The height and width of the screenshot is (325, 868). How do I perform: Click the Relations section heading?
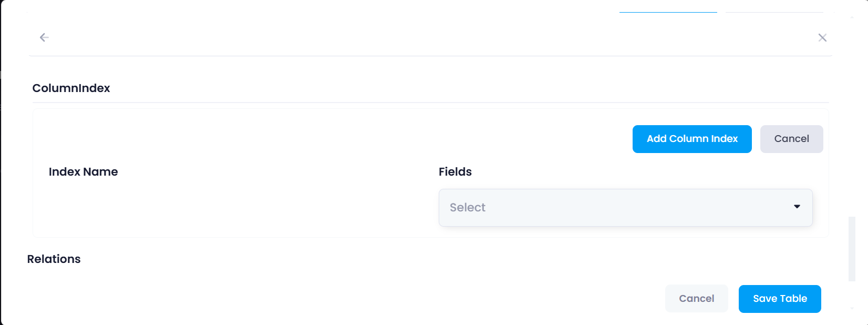(54, 259)
